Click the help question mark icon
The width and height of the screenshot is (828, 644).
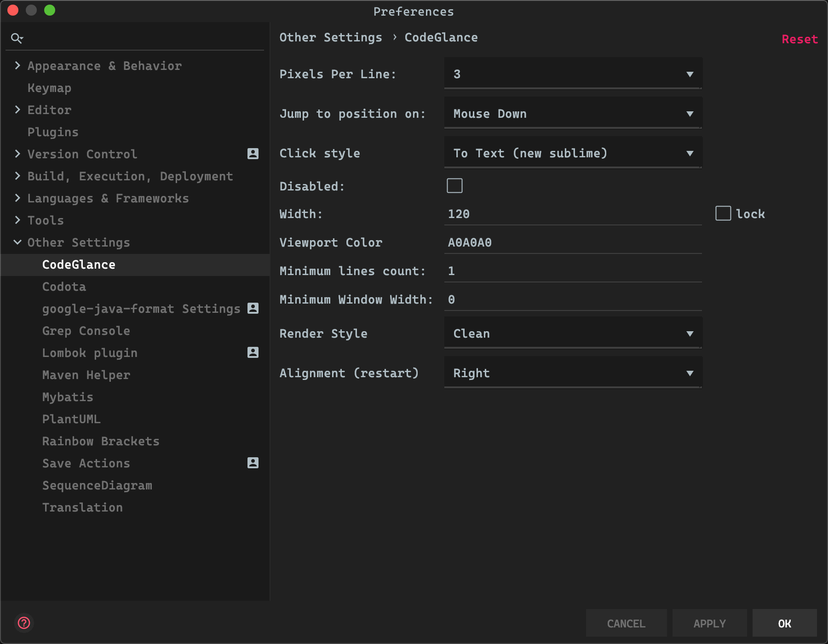click(x=24, y=623)
